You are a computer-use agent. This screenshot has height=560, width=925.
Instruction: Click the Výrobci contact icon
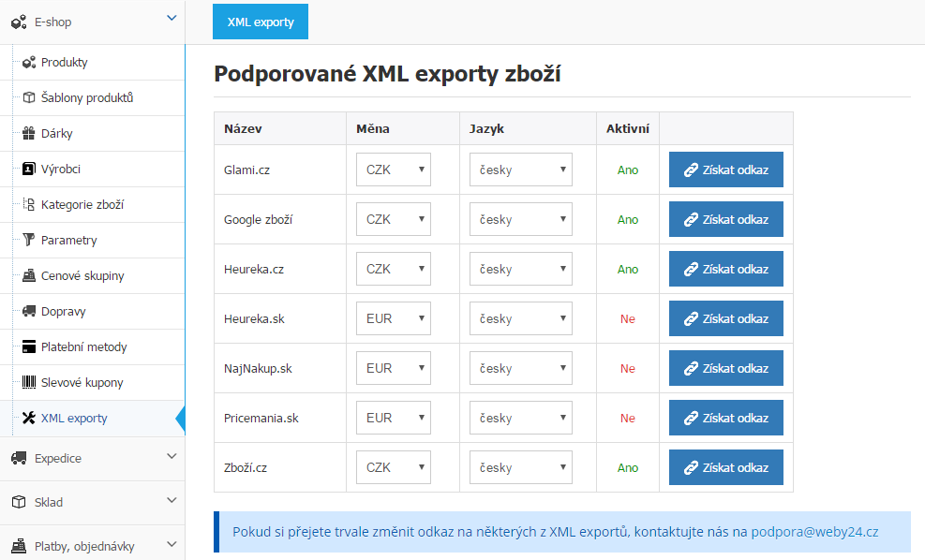(x=29, y=169)
